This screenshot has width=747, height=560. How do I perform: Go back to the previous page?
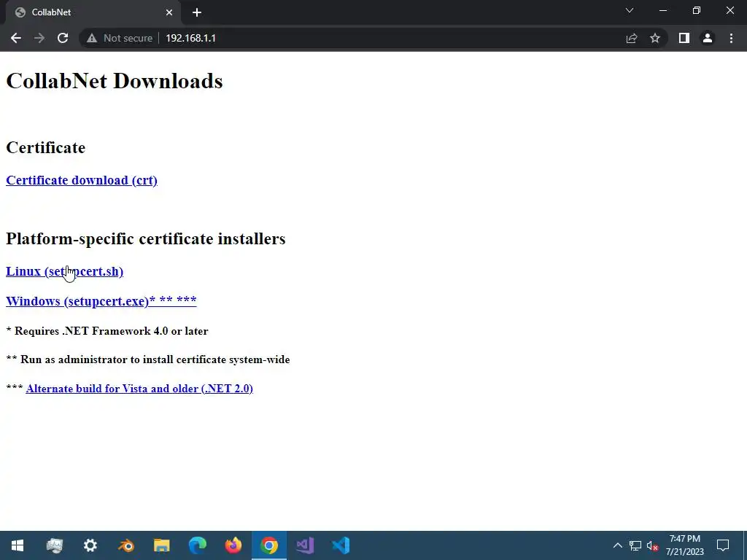point(16,38)
